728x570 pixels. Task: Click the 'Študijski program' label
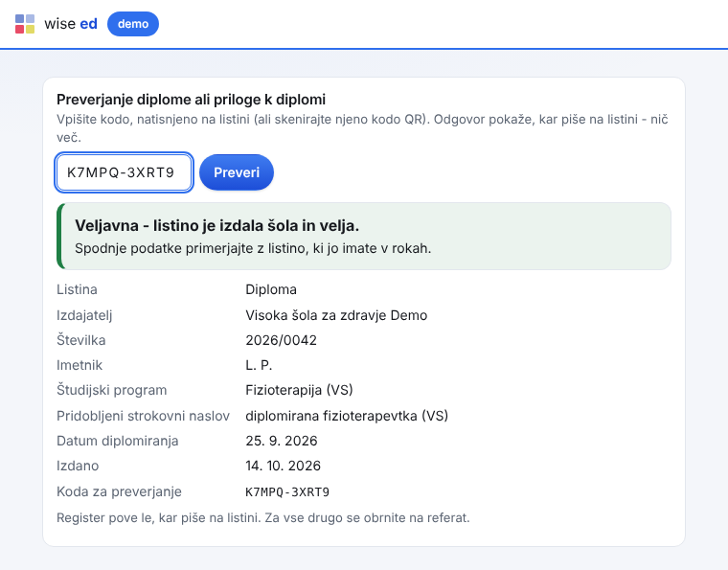(111, 390)
